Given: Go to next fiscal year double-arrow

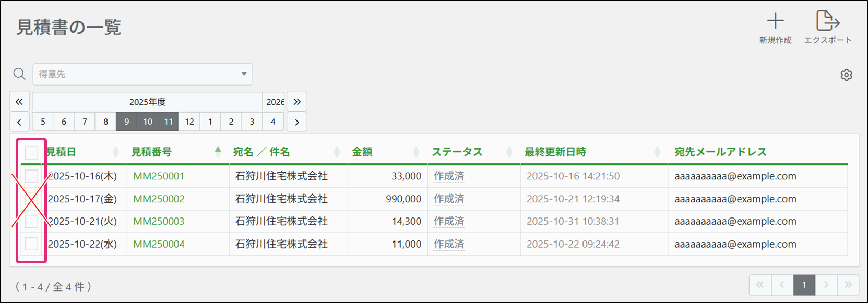Looking at the screenshot, I should point(296,102).
